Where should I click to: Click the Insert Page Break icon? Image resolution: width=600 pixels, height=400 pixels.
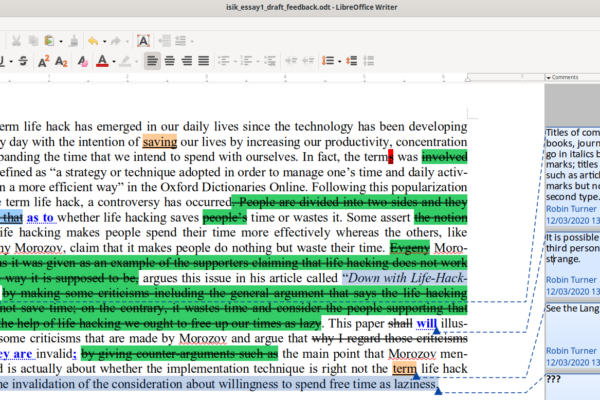(x=165, y=41)
